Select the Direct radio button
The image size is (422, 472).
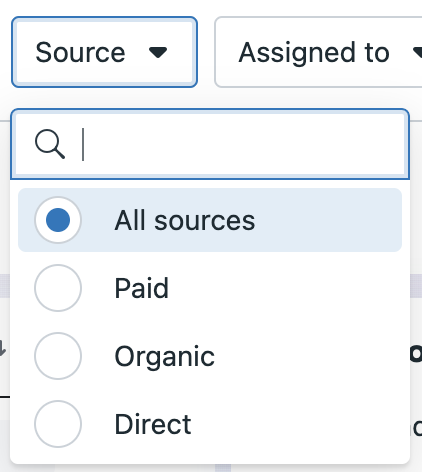click(58, 424)
